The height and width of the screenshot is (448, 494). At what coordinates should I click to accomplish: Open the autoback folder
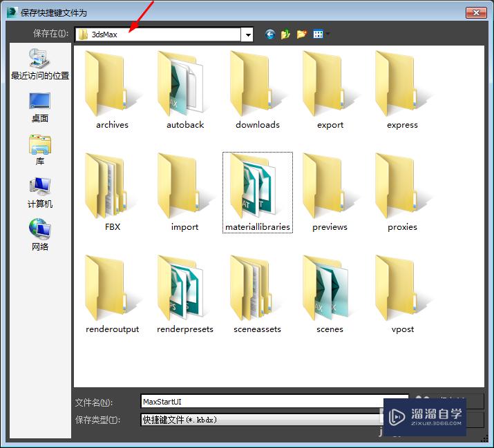click(x=184, y=90)
